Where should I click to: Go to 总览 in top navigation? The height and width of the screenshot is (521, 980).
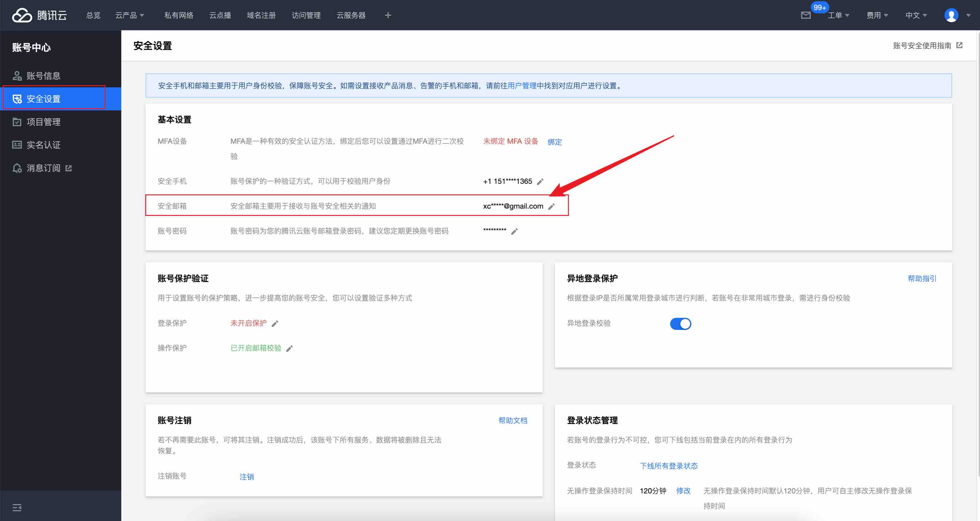coord(93,15)
